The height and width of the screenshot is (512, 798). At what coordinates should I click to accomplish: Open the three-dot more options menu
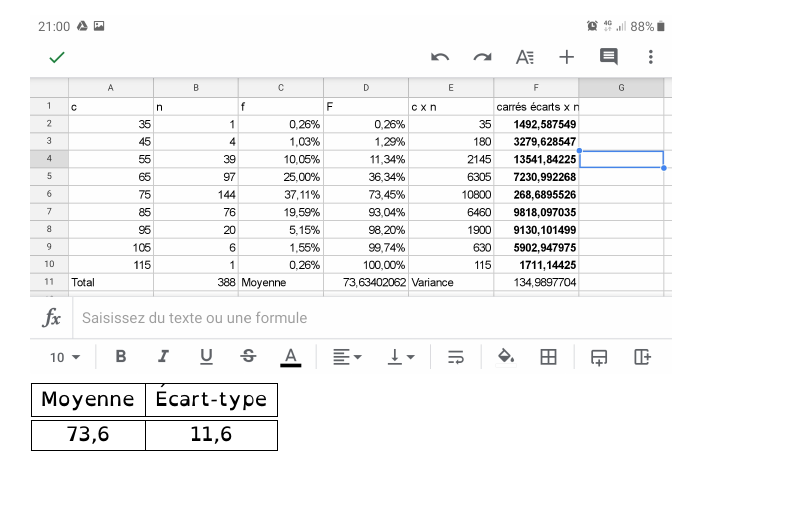pyautogui.click(x=651, y=57)
